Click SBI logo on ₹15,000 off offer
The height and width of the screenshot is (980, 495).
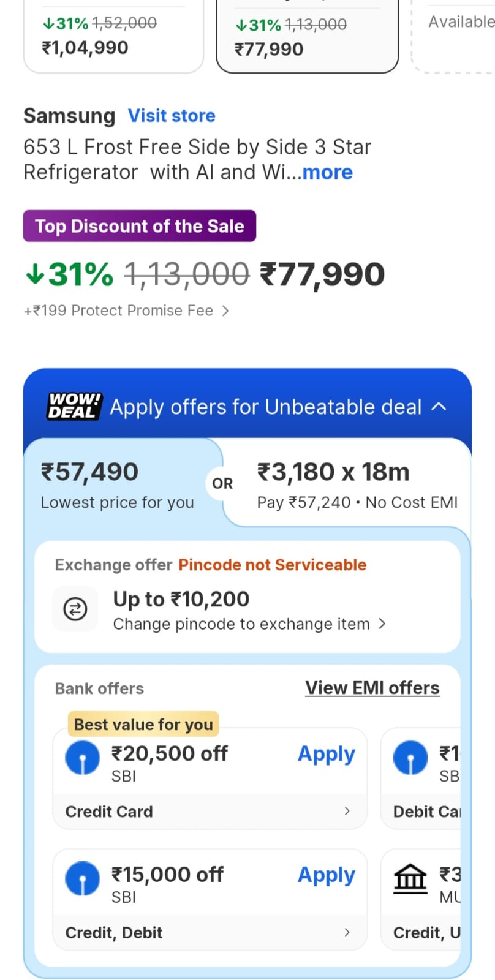[83, 878]
